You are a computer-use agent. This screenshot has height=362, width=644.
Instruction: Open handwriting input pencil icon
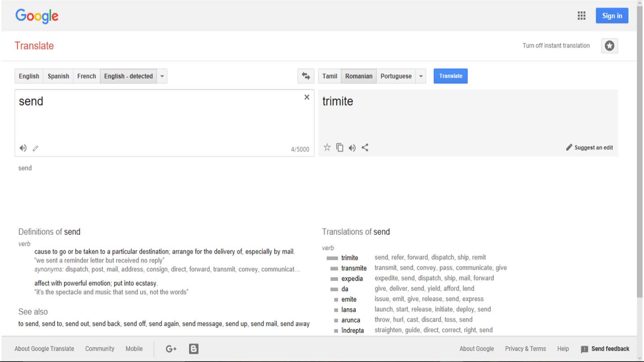pos(36,148)
